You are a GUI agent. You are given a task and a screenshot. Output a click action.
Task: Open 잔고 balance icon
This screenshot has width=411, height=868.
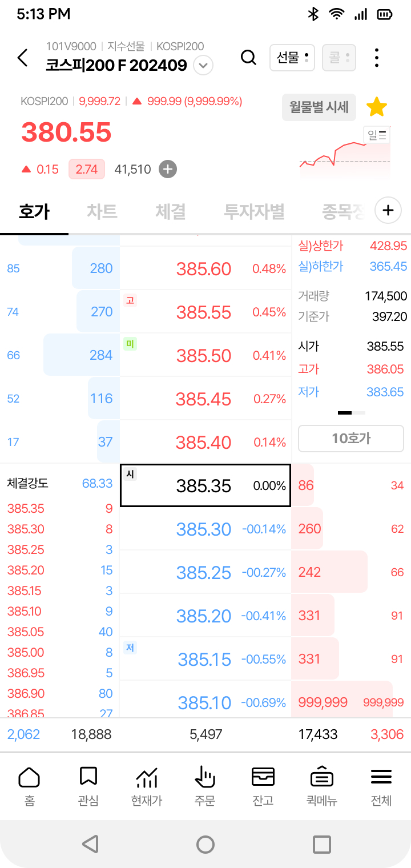click(x=263, y=786)
